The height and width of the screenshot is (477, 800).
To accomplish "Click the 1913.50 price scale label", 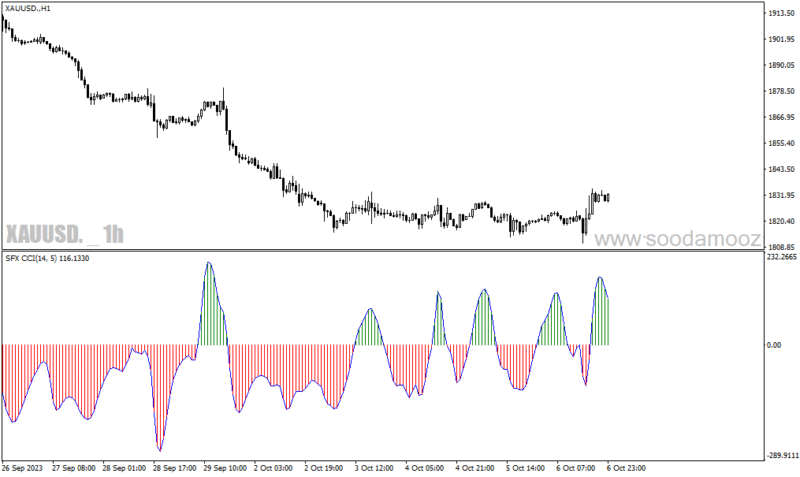I will [x=781, y=13].
